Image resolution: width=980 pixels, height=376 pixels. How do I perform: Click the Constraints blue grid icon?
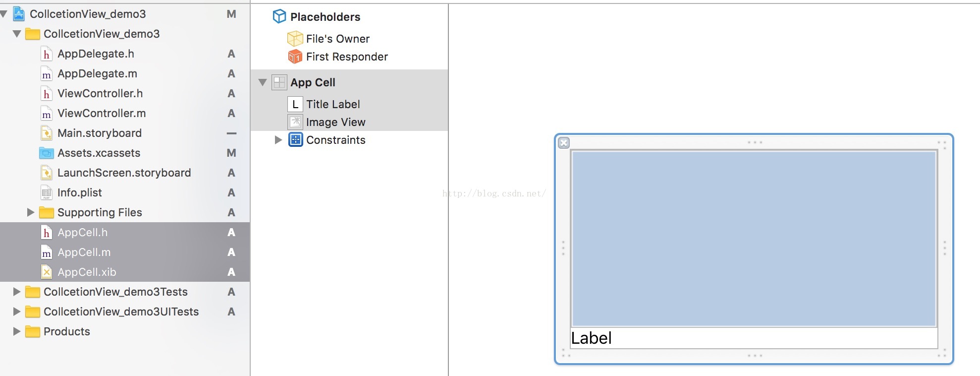pyautogui.click(x=295, y=140)
